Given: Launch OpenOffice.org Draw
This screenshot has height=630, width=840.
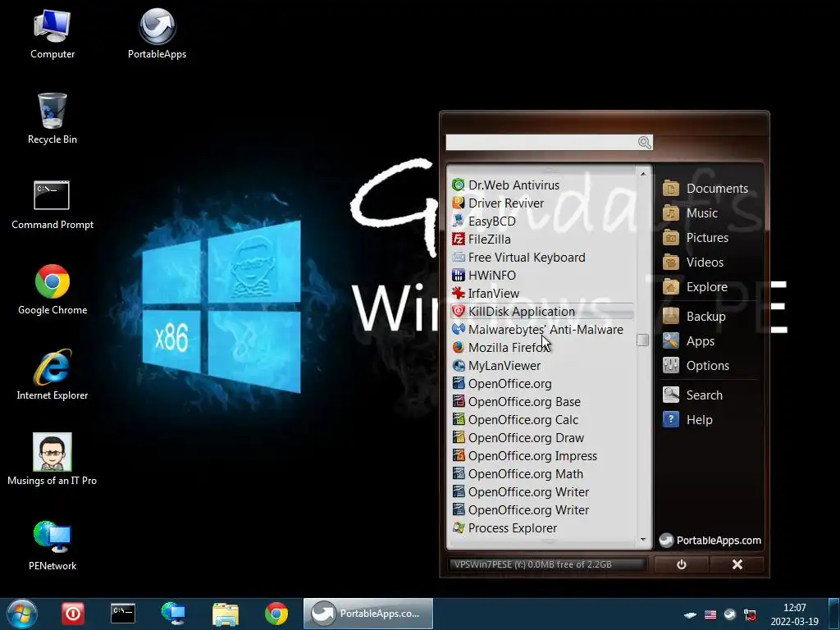Looking at the screenshot, I should pos(518,438).
